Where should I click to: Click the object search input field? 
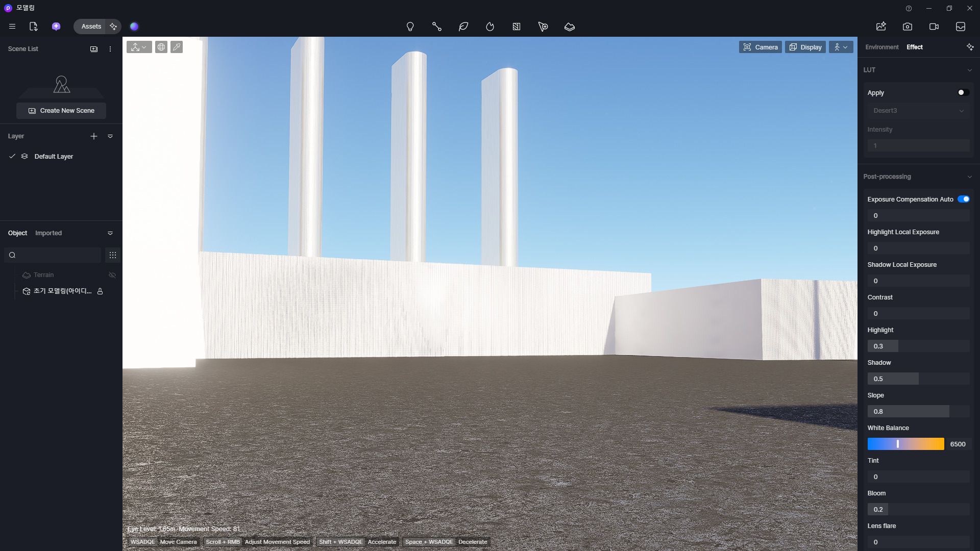tap(56, 255)
